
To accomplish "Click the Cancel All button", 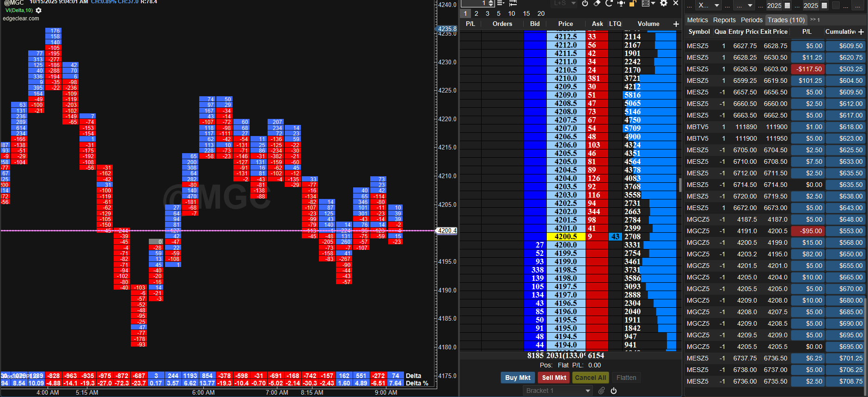I will tap(590, 378).
